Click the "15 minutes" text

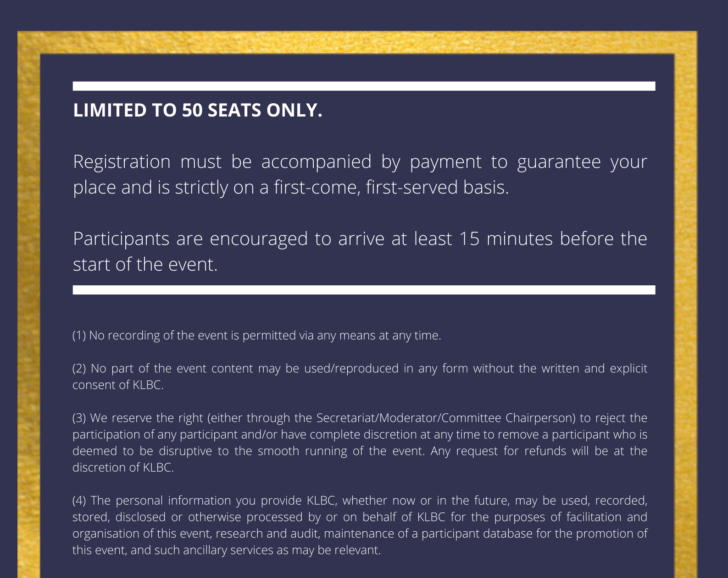506,239
